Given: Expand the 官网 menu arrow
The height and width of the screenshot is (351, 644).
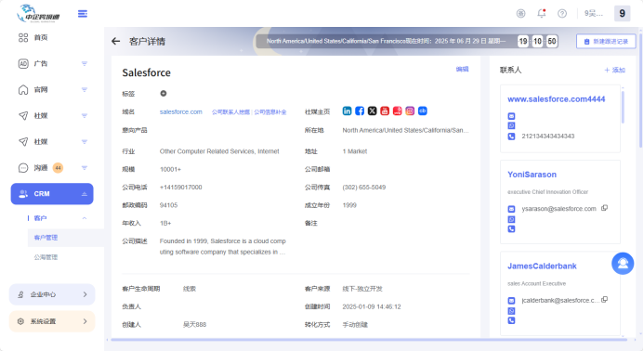Looking at the screenshot, I should (x=85, y=89).
